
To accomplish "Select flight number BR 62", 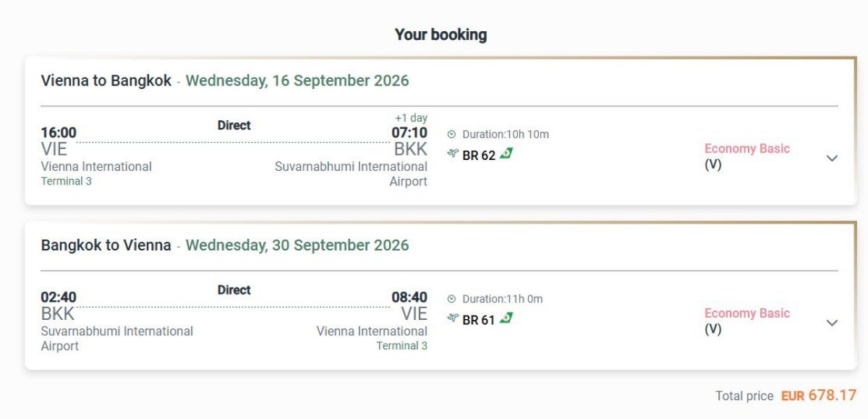I will 479,155.
